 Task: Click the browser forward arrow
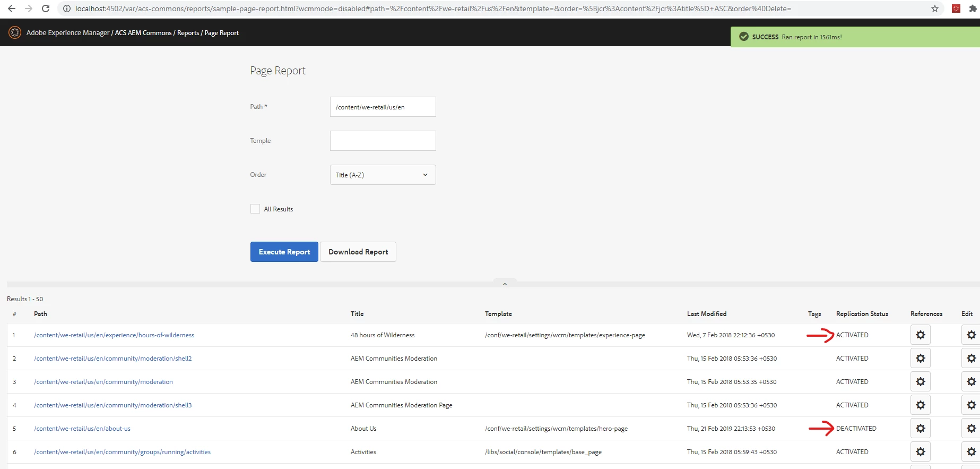coord(29,8)
